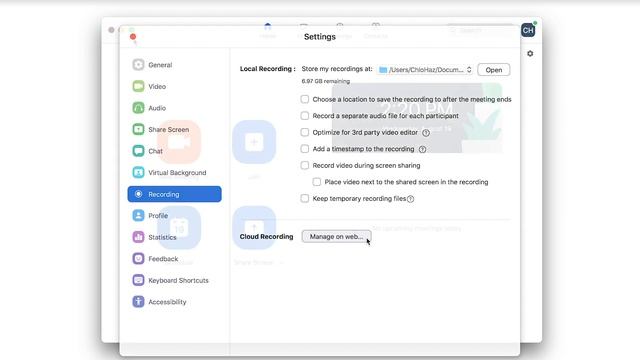Select the Statistics label in sidebar
640x360 pixels.
[162, 237]
